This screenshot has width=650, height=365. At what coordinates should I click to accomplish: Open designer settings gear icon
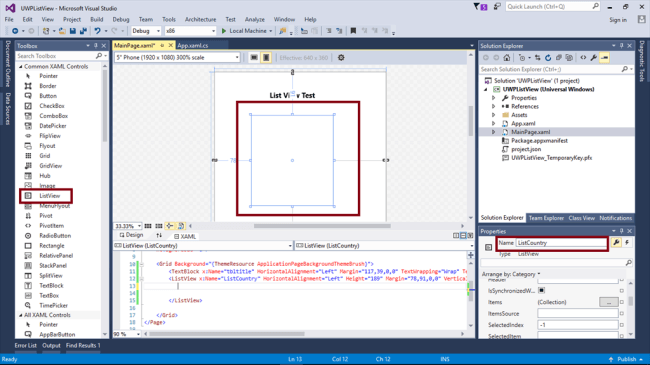[341, 58]
